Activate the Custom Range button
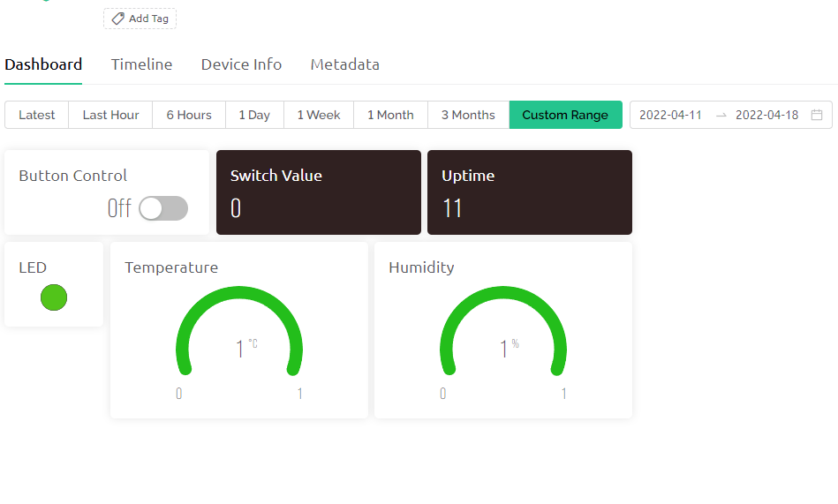The height and width of the screenshot is (504, 838). pyautogui.click(x=565, y=115)
